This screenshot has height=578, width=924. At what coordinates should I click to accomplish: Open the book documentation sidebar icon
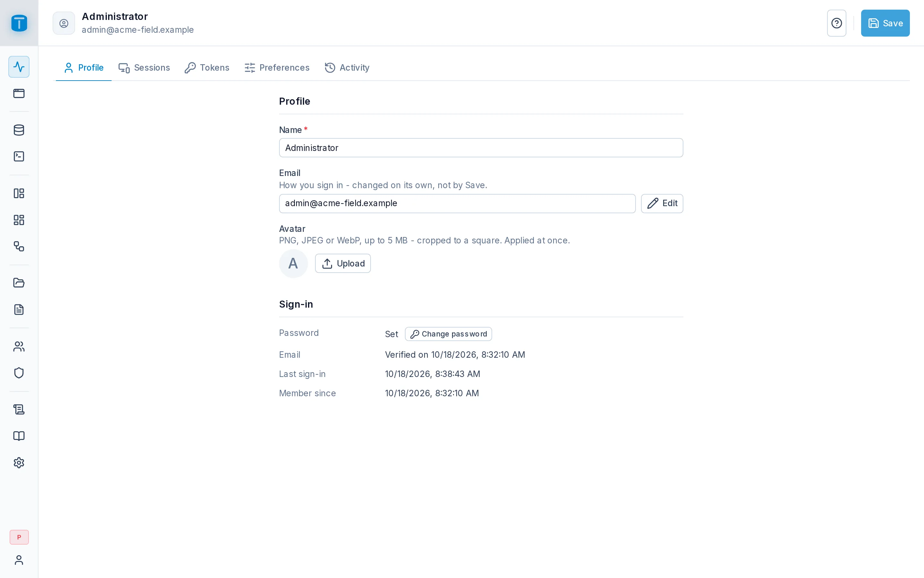pyautogui.click(x=19, y=436)
